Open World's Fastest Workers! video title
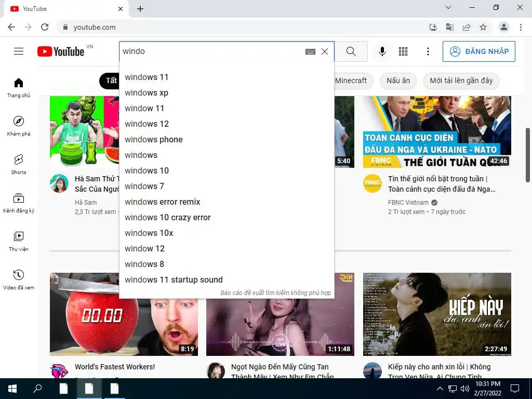This screenshot has width=532, height=399. coord(115,367)
